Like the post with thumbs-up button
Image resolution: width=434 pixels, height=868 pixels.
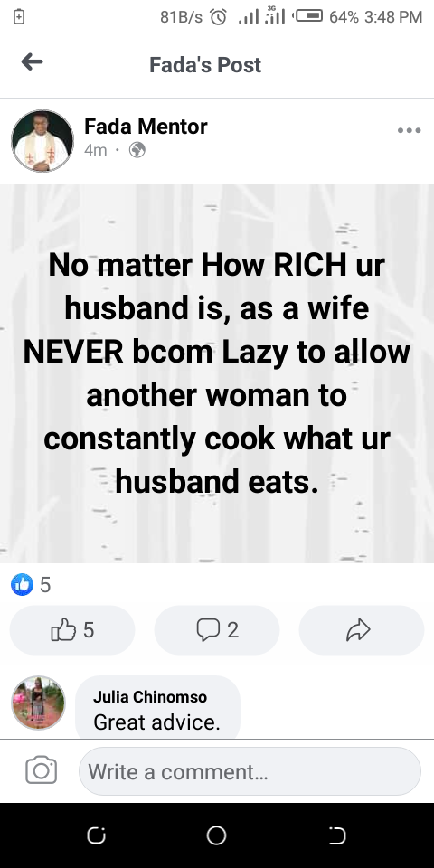click(72, 630)
